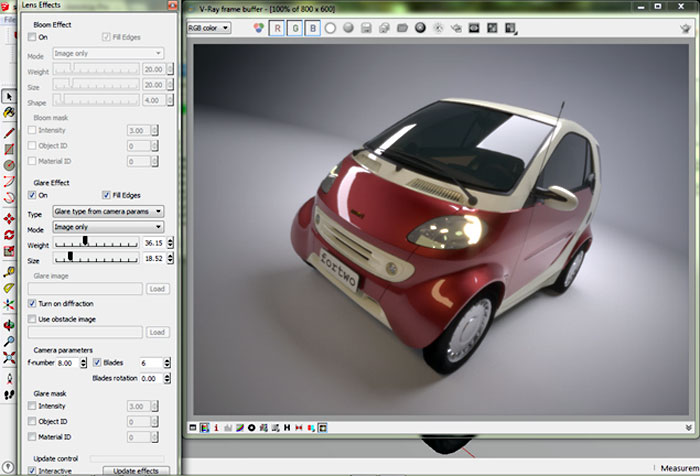This screenshot has height=476, width=700.
Task: Click the Glare Weight value field 36.15
Action: point(154,243)
